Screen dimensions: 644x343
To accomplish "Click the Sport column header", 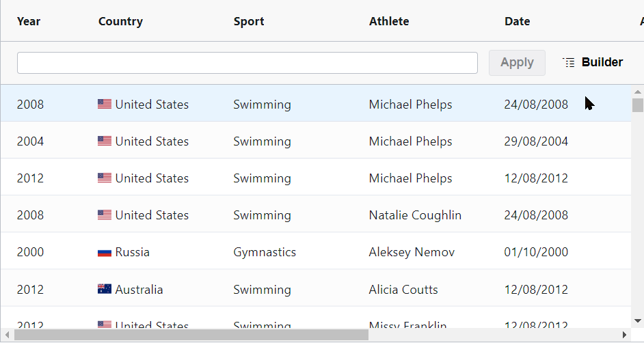I will pos(249,21).
